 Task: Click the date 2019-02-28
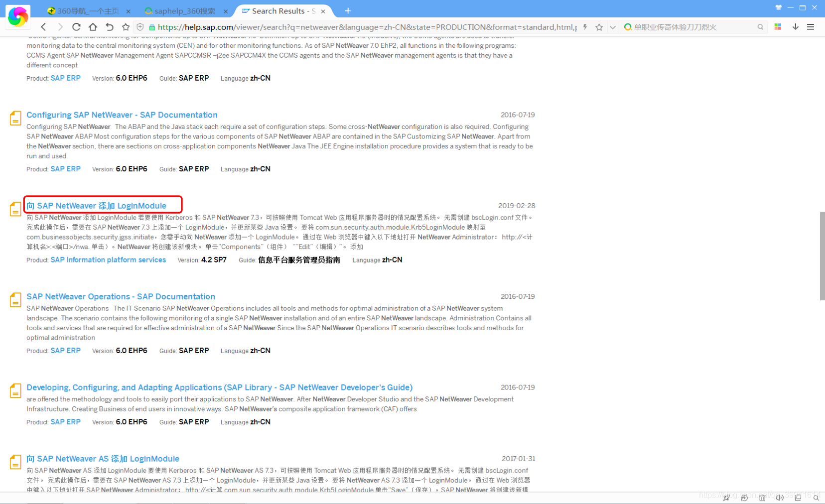click(x=517, y=206)
